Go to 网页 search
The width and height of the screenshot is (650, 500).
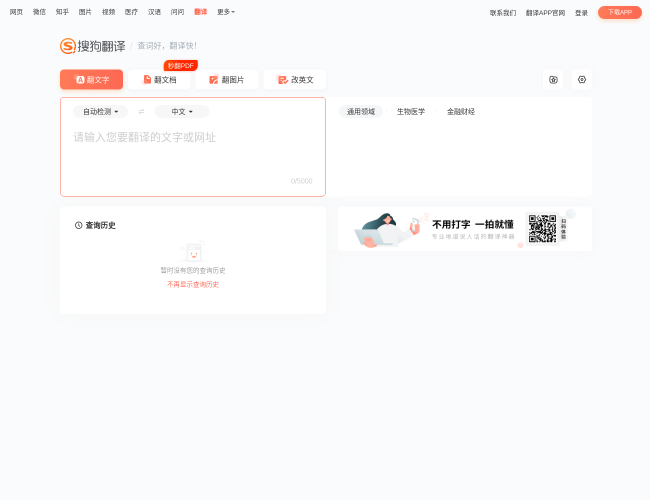coord(16,12)
